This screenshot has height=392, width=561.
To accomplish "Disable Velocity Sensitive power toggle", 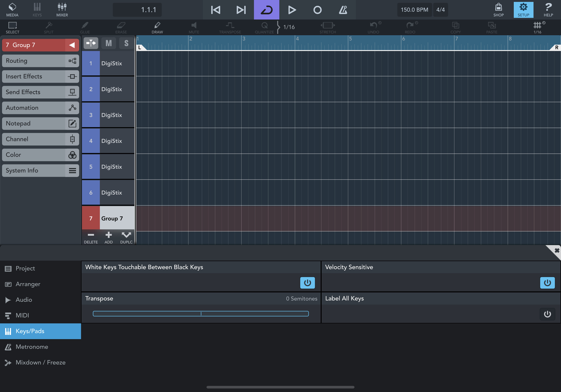I will (x=547, y=283).
